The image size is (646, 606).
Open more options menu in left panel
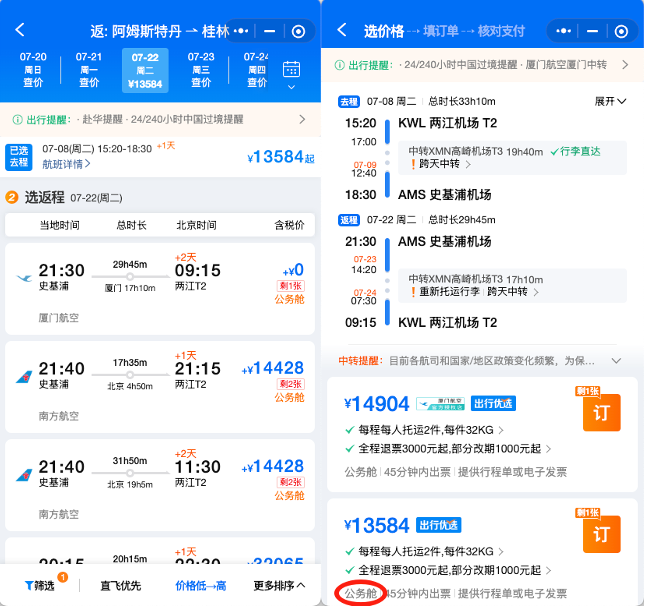point(241,31)
